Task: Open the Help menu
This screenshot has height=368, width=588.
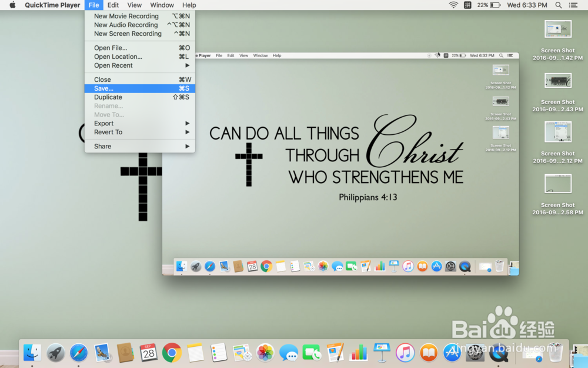Action: tap(189, 5)
